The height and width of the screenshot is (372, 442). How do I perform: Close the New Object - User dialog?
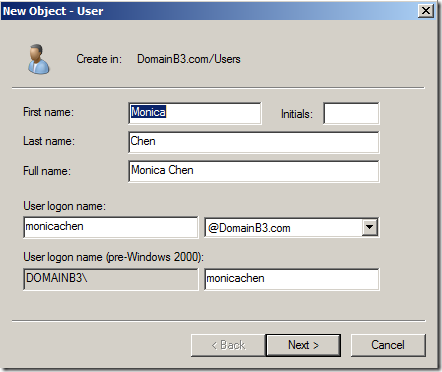[x=426, y=11]
